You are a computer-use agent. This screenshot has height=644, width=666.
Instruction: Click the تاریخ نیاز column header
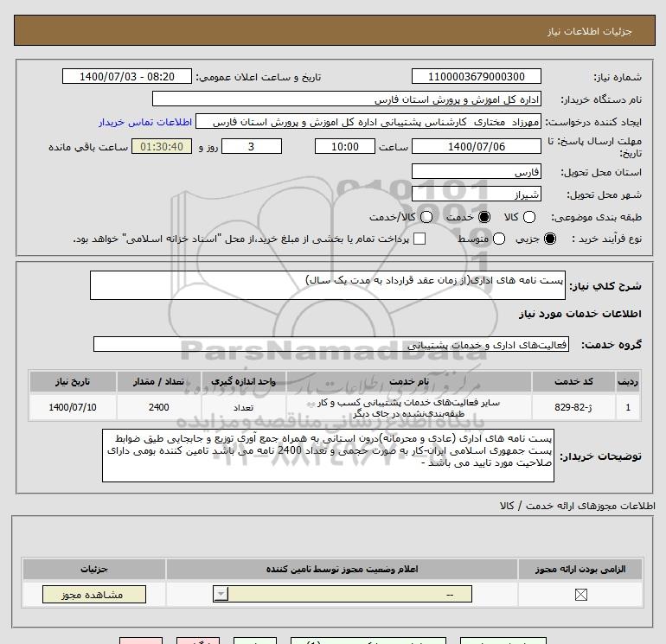click(73, 381)
